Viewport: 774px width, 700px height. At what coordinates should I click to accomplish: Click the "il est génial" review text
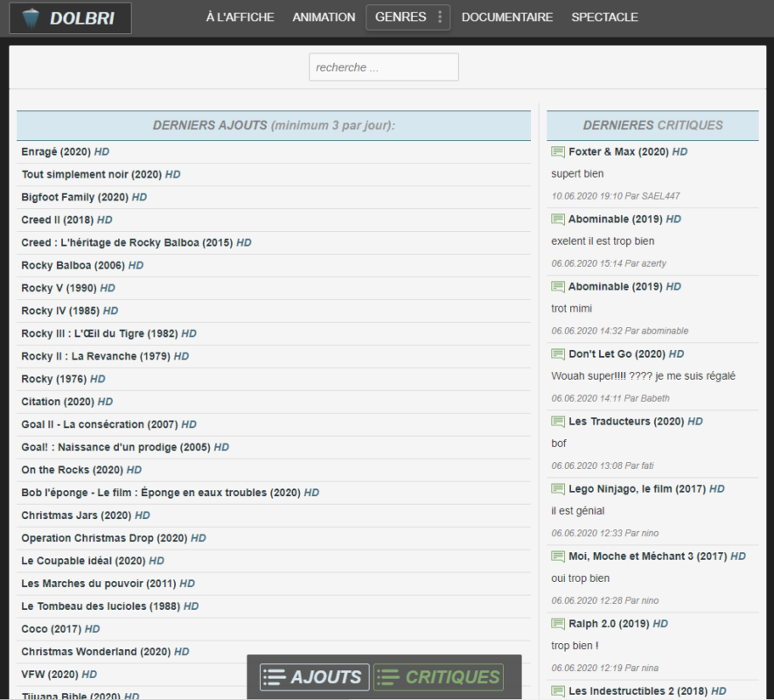coord(577,511)
